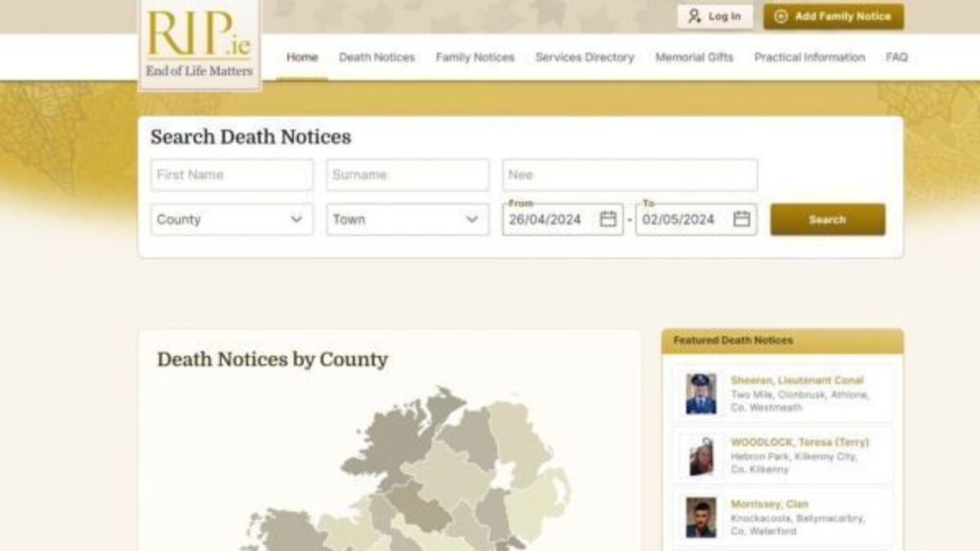Screen dimensions: 980x551
Task: Select Memorial Gifts in navigation
Action: [x=694, y=57]
